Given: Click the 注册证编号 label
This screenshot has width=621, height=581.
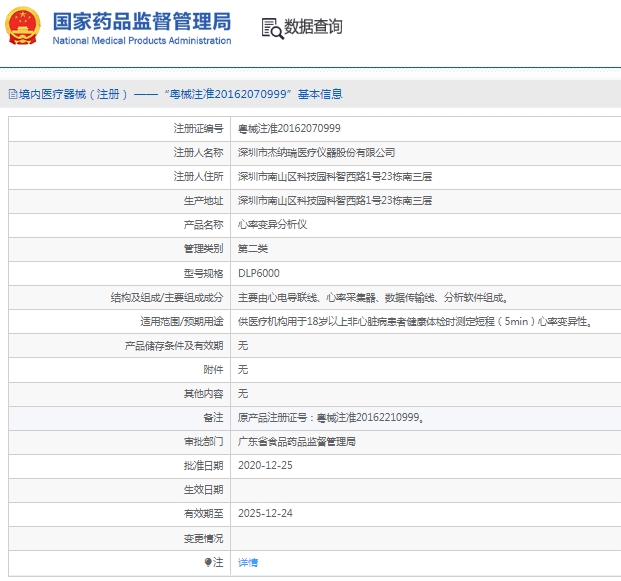Looking at the screenshot, I should point(198,128).
